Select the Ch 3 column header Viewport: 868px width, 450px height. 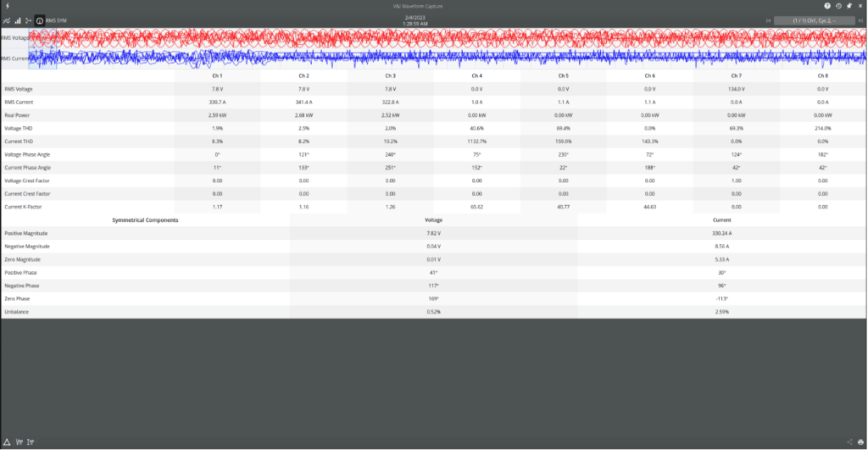pos(390,75)
